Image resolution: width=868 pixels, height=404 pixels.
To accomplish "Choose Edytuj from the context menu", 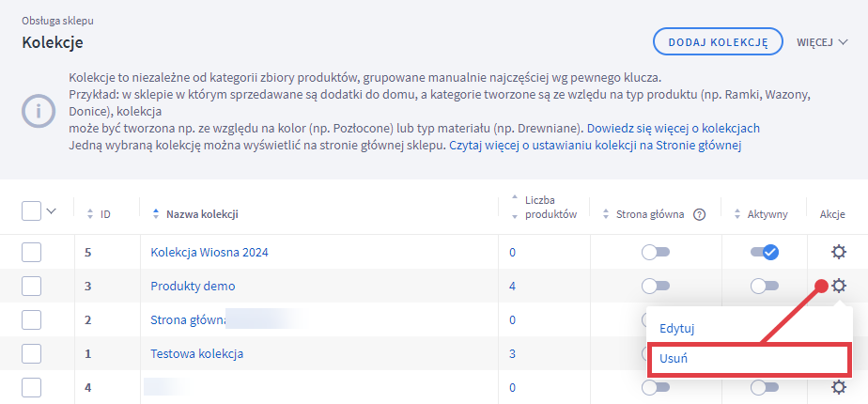I will 677,328.
